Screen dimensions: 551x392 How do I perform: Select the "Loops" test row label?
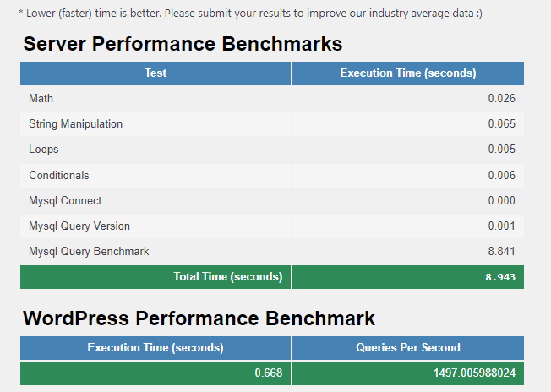(x=44, y=150)
